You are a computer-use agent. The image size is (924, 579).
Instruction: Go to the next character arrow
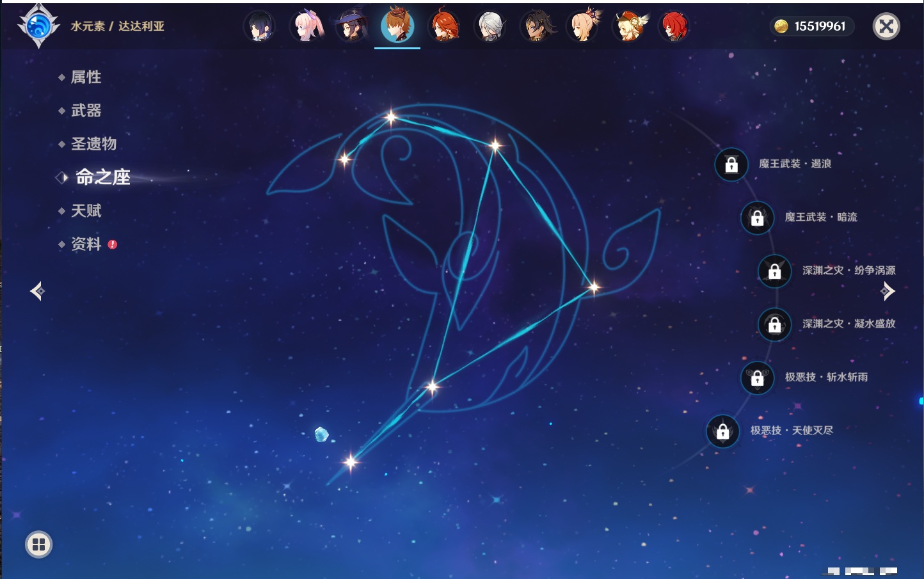[x=888, y=291]
